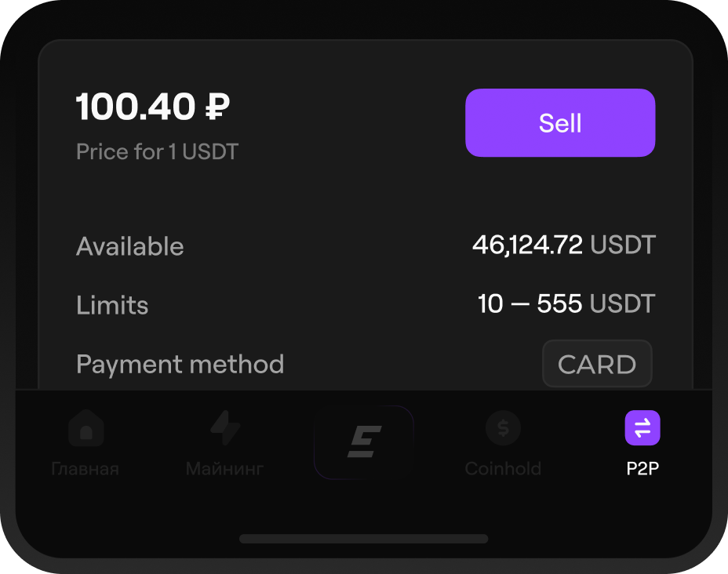Click the 10 — 555 USDT limits value

(x=566, y=304)
